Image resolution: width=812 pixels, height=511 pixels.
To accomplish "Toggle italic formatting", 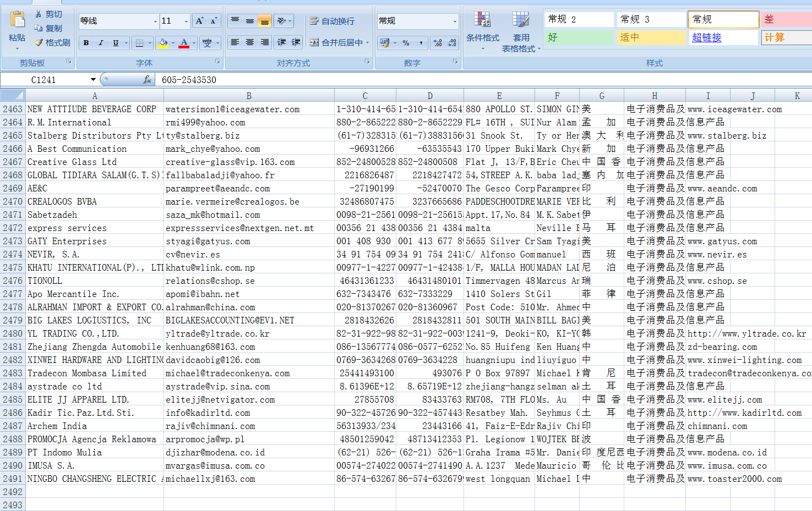I will (x=101, y=43).
